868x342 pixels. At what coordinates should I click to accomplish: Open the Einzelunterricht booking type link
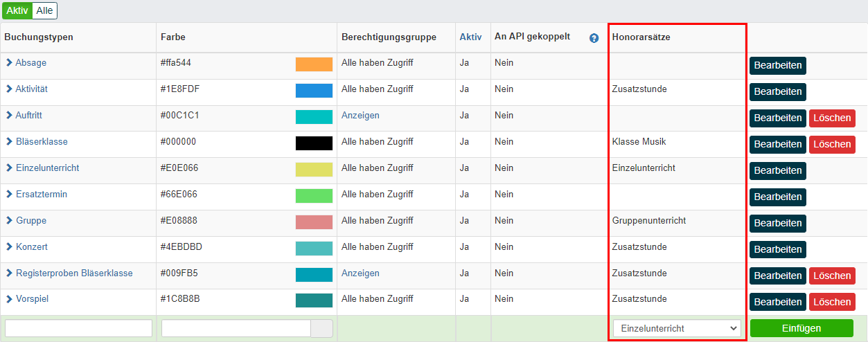[48, 168]
